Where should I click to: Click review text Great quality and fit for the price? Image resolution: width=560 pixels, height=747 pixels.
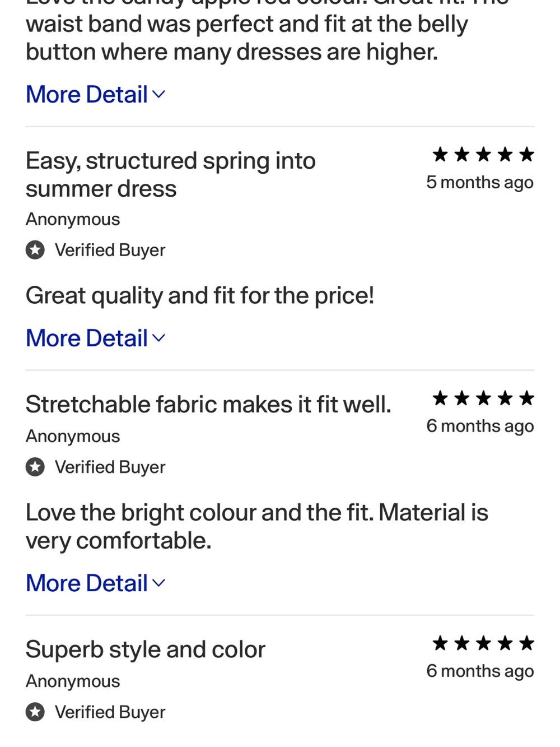pyautogui.click(x=200, y=295)
